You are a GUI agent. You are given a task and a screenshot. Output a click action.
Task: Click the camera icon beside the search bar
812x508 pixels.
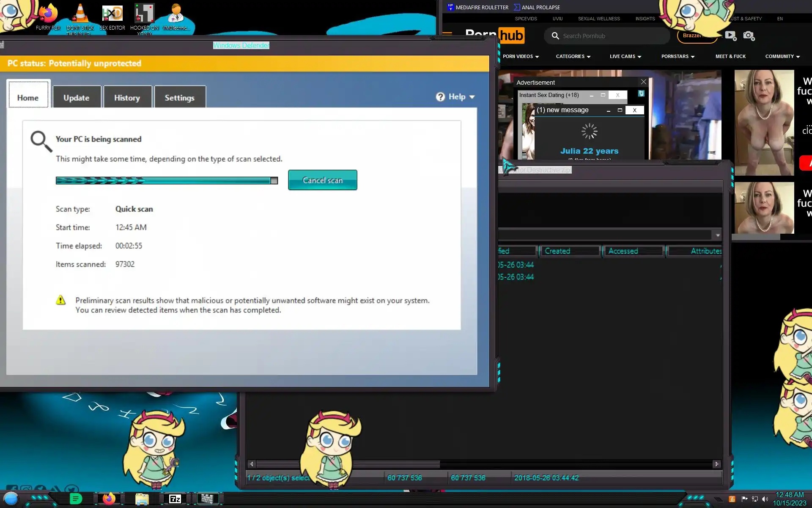[x=749, y=36]
